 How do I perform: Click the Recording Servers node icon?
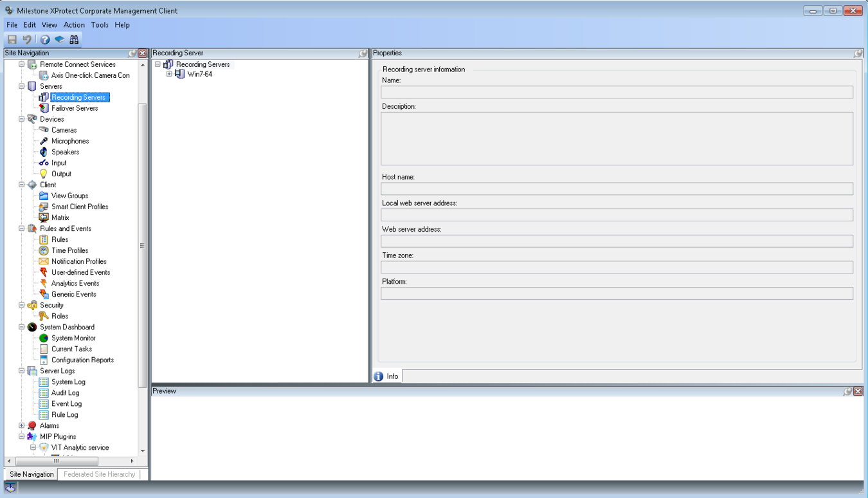44,97
